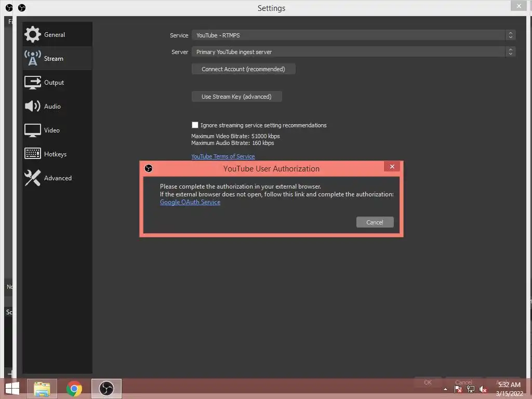Follow the Google OAuth Service link
Screen dimensions: 532x399
click(x=190, y=202)
